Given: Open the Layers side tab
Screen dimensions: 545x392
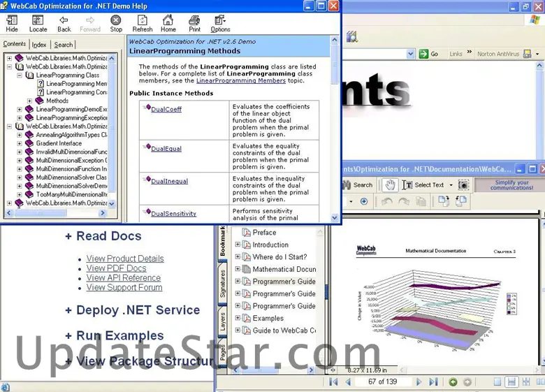Looking at the screenshot, I should coord(222,321).
